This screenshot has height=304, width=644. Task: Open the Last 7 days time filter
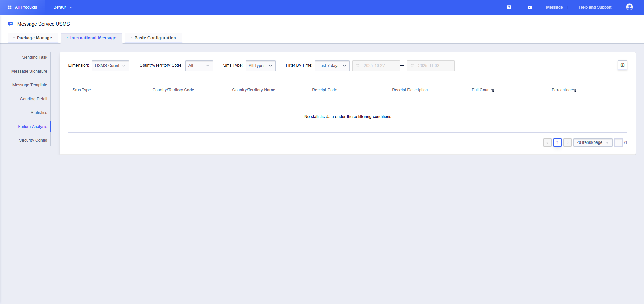pos(332,66)
